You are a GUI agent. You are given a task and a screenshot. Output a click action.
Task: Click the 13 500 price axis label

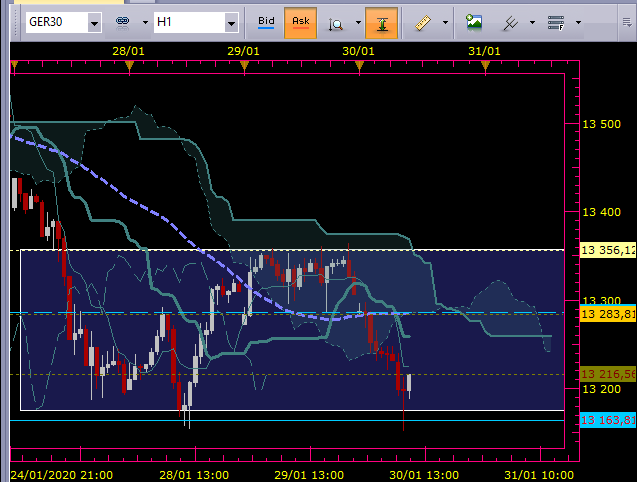[602, 124]
